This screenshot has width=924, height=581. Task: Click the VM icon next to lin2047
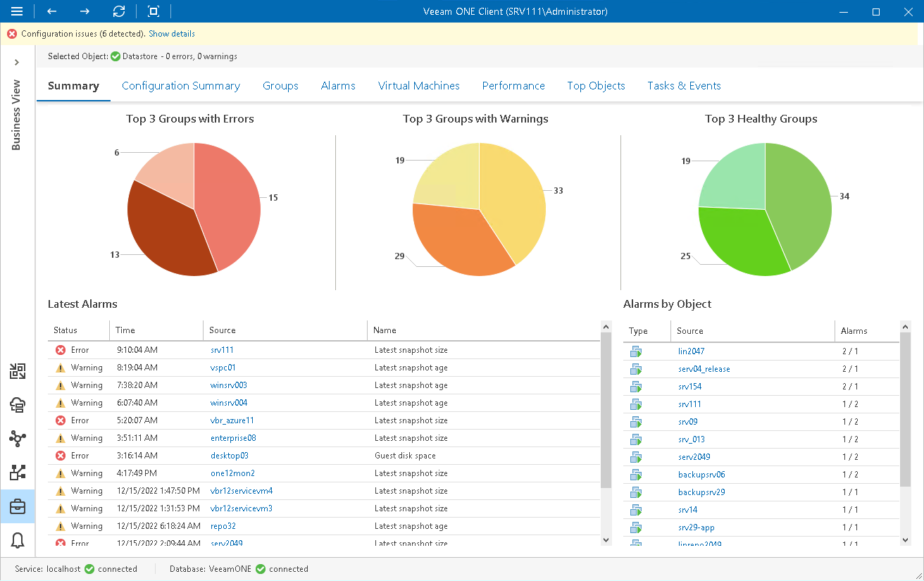click(636, 351)
